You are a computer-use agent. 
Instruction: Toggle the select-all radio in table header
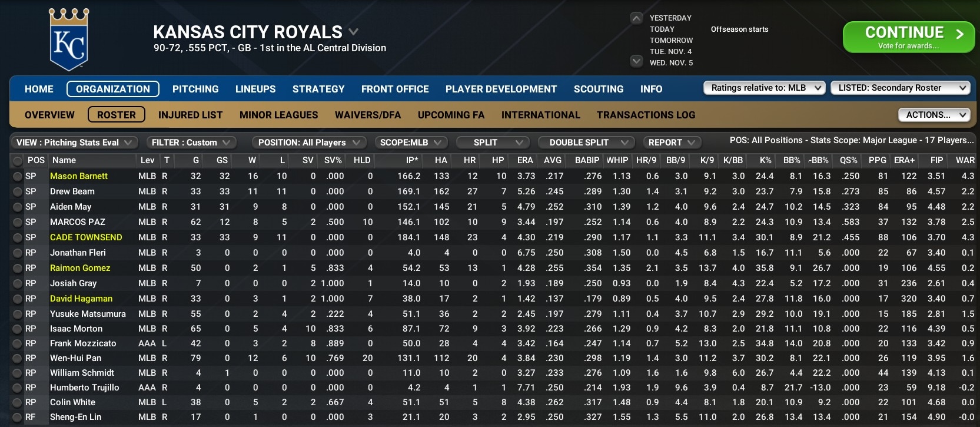tap(18, 161)
